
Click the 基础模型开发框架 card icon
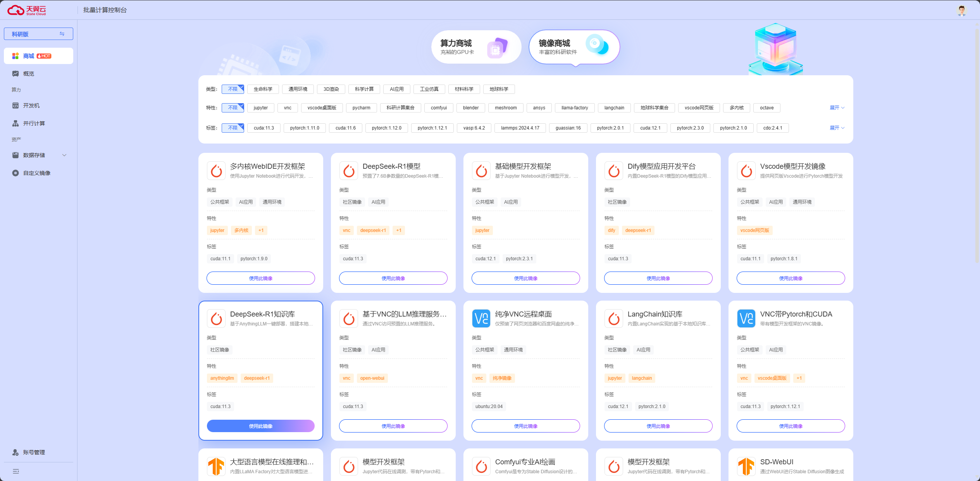481,171
